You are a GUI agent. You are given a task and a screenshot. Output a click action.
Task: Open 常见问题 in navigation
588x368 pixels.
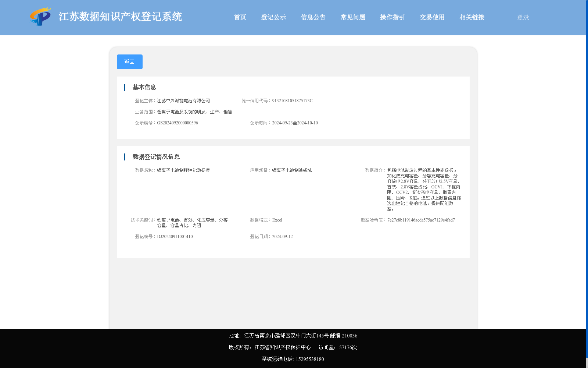tap(353, 17)
